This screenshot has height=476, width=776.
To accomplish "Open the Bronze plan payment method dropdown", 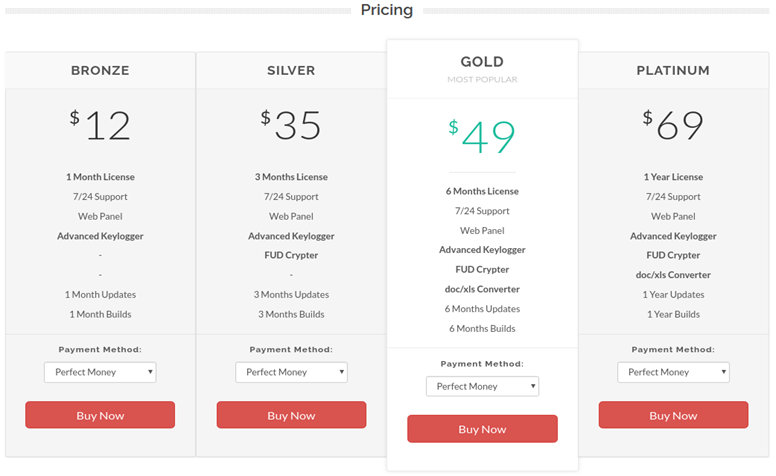I will point(100,372).
